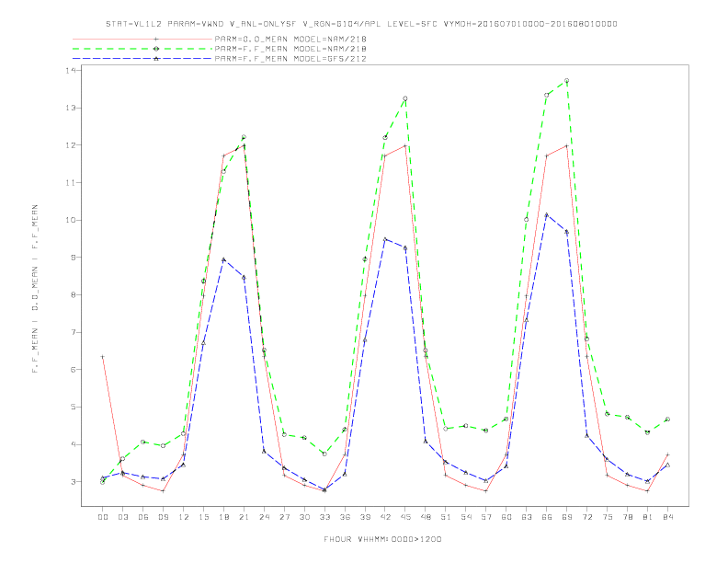Click the vertical y-axis label F.F_MEAN O.O_MEAN
Screen dimensions: 728x563
click(35, 289)
